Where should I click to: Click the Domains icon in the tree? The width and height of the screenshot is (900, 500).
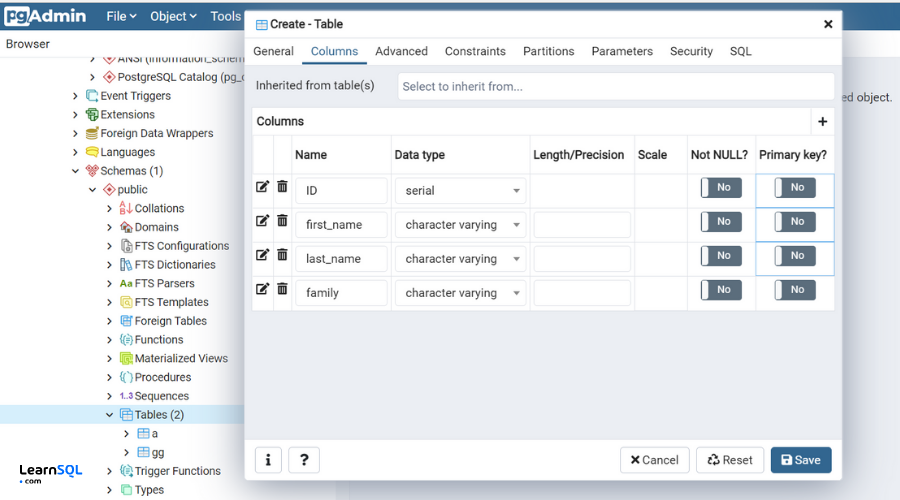click(x=126, y=227)
